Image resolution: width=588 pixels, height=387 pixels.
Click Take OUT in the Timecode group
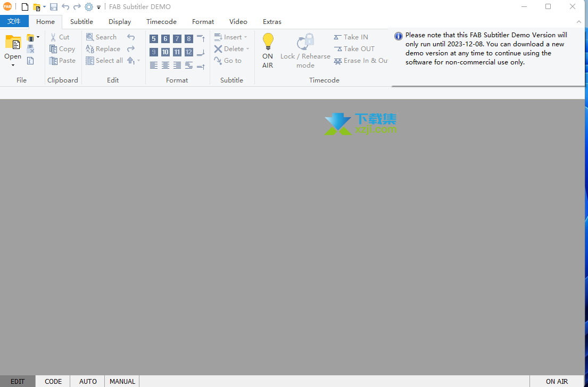[354, 49]
